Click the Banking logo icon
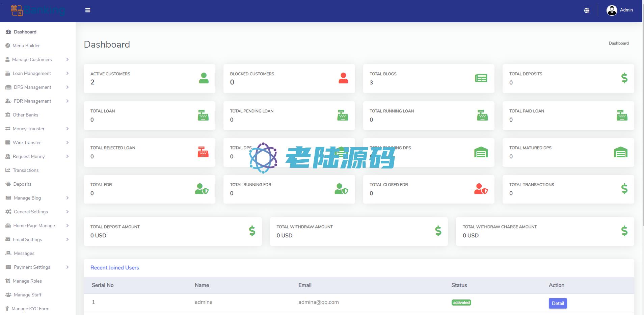This screenshot has width=644, height=315. (17, 10)
